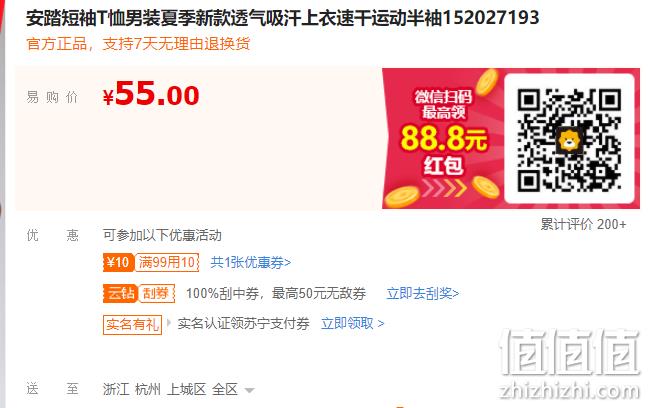Viewport: 649px width, 408px height.
Task: Click the orange arrows under 红包
Action: click(x=444, y=187)
